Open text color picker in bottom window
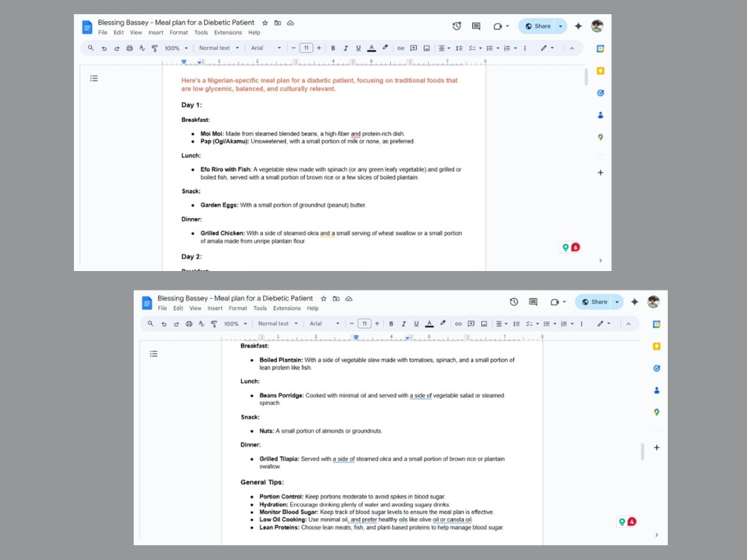The height and width of the screenshot is (560, 747). [430, 324]
